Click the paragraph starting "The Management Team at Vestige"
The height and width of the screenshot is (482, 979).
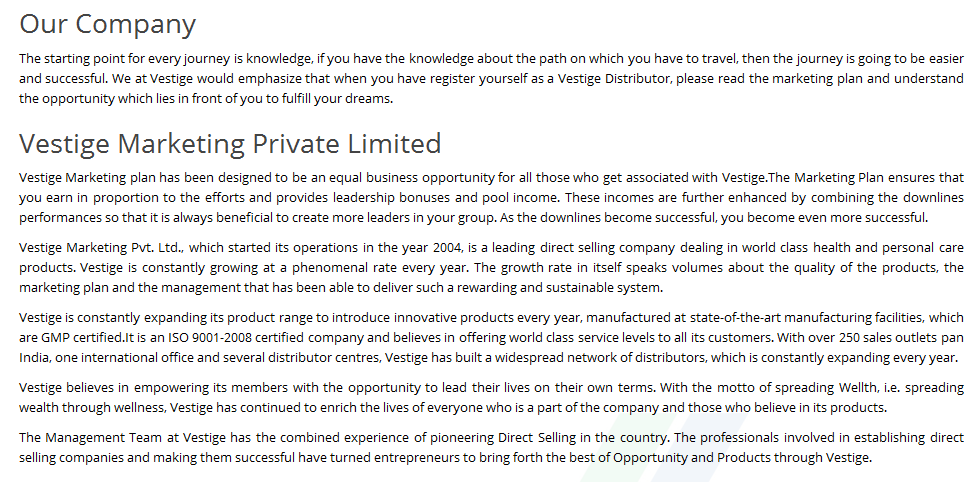tap(491, 447)
